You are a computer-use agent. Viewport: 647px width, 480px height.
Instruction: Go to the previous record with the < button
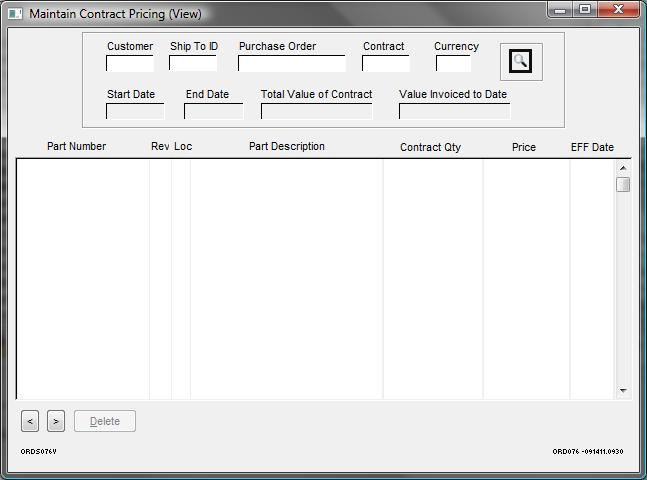click(x=30, y=421)
